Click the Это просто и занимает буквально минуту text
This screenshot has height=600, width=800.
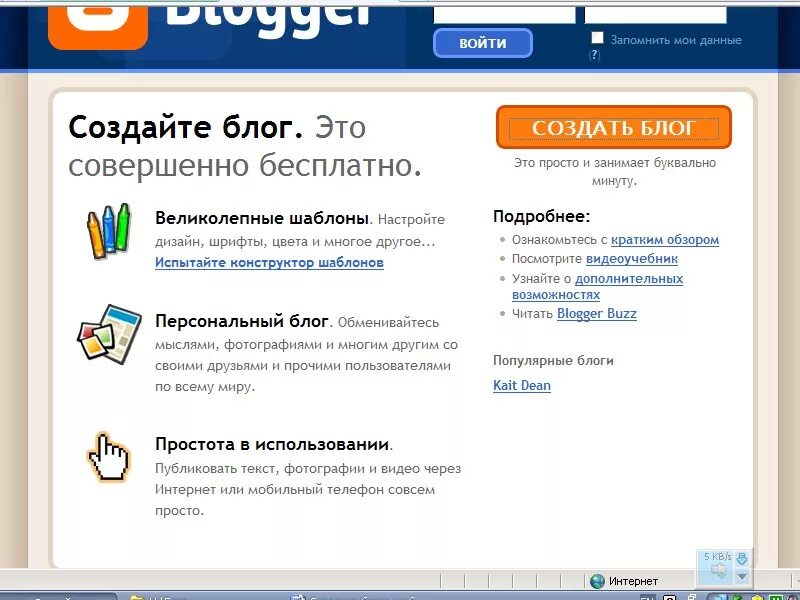[x=615, y=171]
